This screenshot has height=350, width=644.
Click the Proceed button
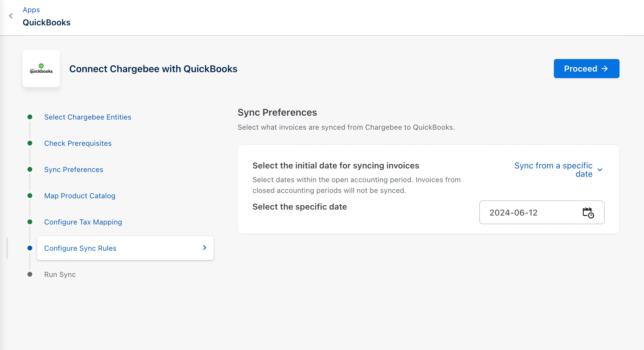[x=586, y=69]
